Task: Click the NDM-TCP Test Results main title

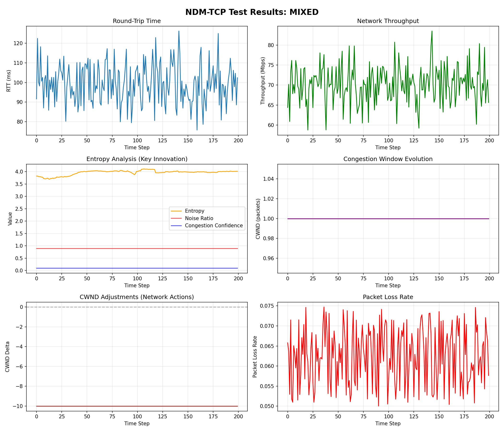Action: tap(252, 12)
